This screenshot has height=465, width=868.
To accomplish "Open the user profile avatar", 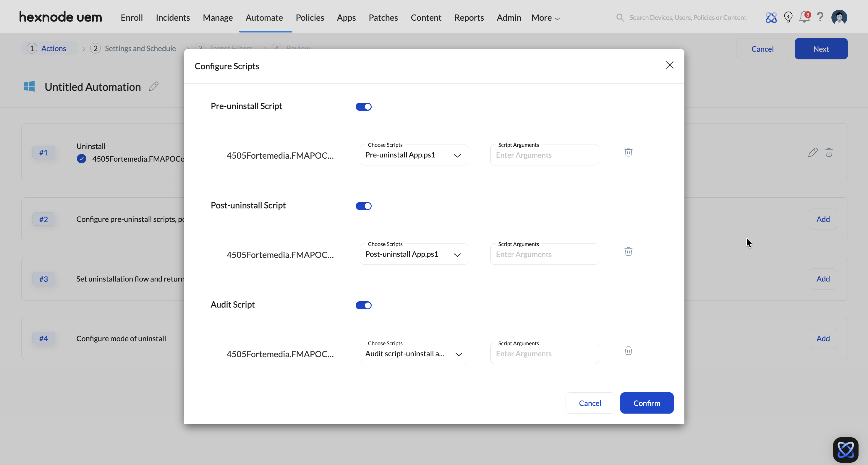I will click(839, 17).
